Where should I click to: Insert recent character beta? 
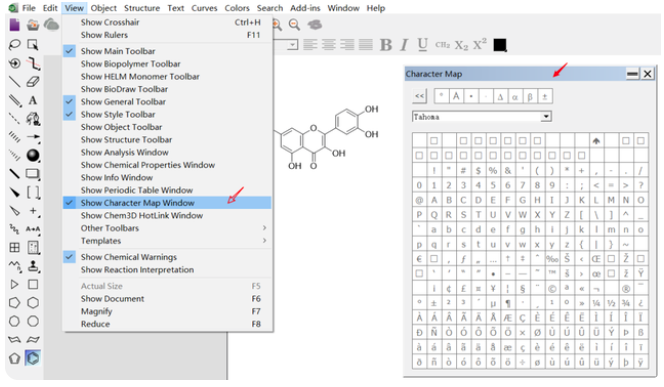(x=530, y=97)
